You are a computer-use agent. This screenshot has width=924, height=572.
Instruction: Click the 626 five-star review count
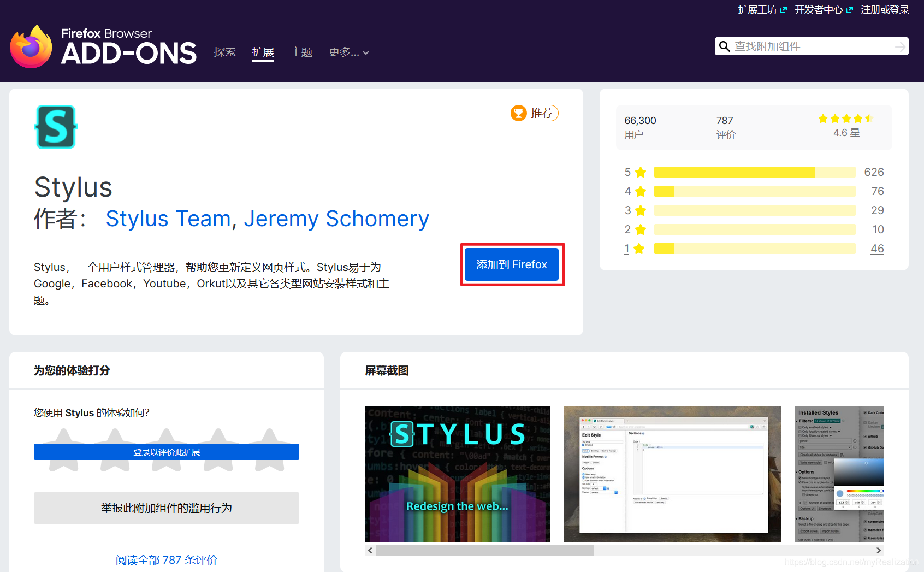(x=874, y=172)
